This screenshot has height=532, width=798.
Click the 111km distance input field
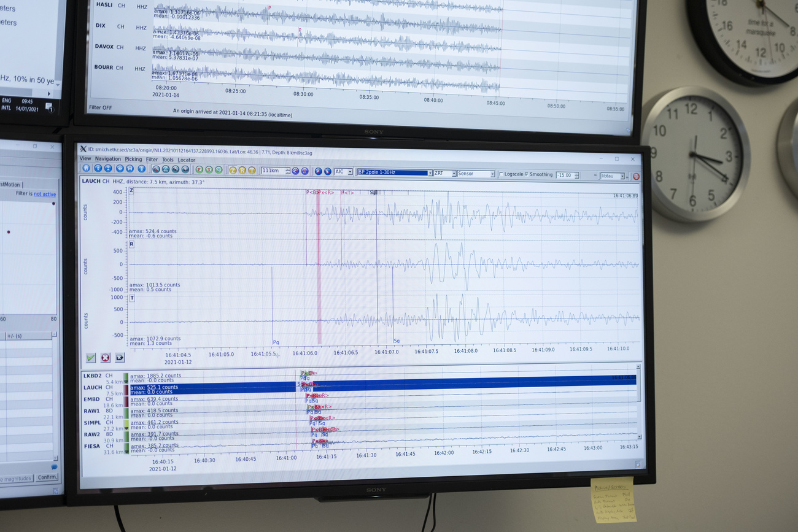pyautogui.click(x=273, y=171)
